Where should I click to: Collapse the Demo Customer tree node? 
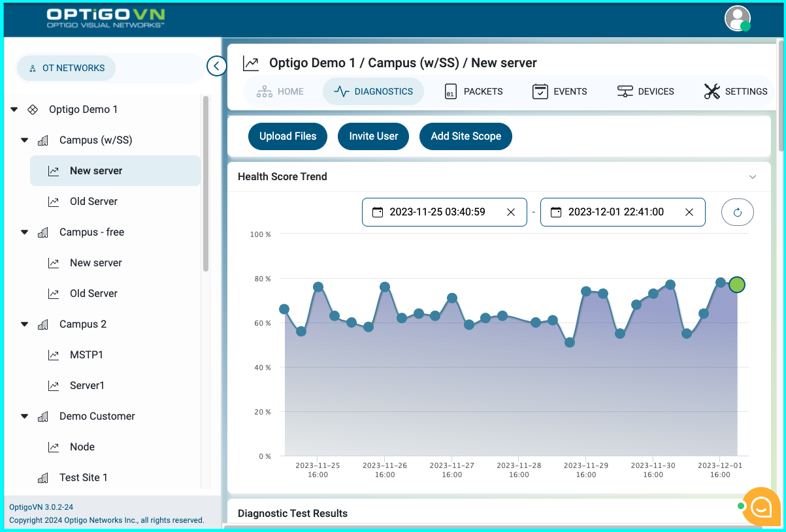(x=25, y=416)
